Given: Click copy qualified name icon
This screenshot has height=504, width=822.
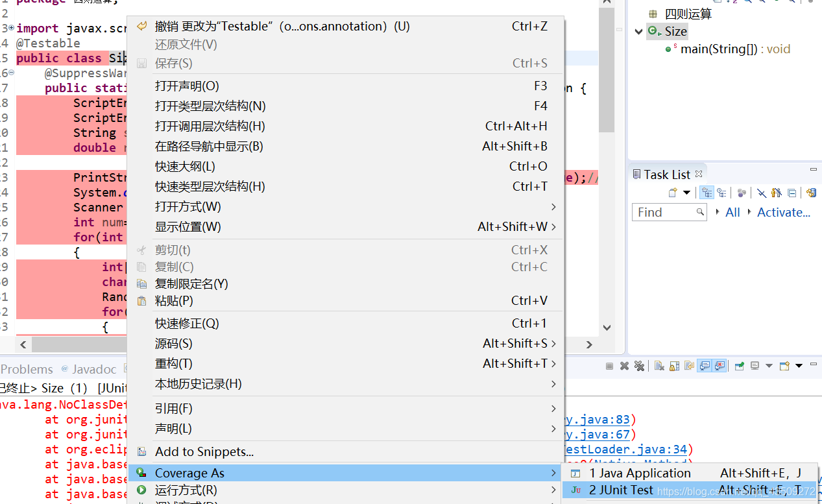Looking at the screenshot, I should 142,283.
